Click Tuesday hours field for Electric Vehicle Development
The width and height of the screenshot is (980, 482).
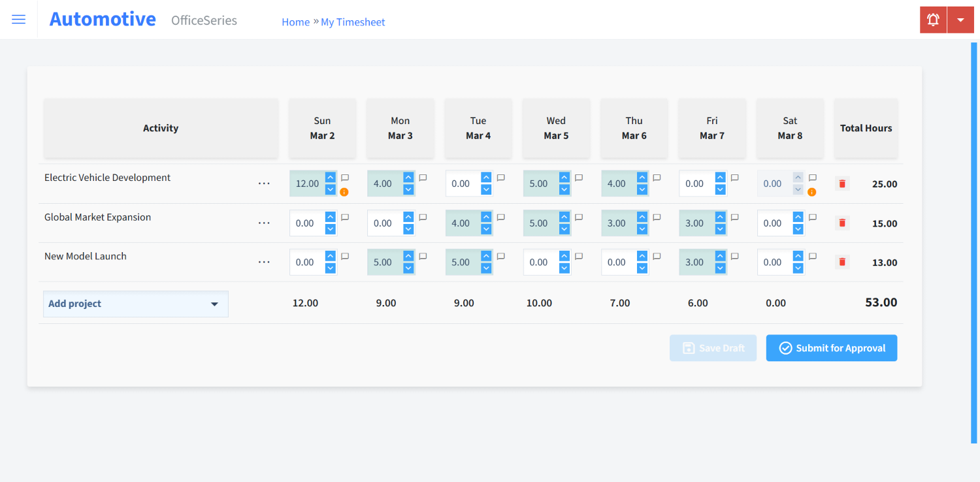pyautogui.click(x=461, y=184)
